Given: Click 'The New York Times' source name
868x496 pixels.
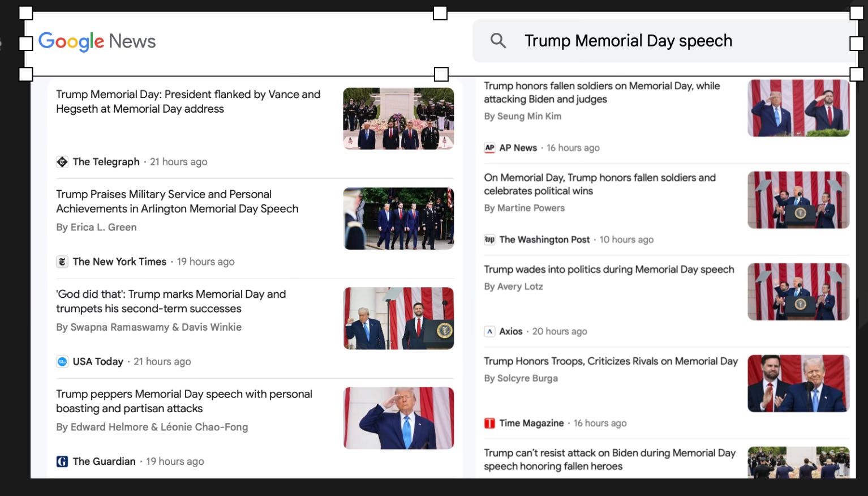Looking at the screenshot, I should 119,262.
